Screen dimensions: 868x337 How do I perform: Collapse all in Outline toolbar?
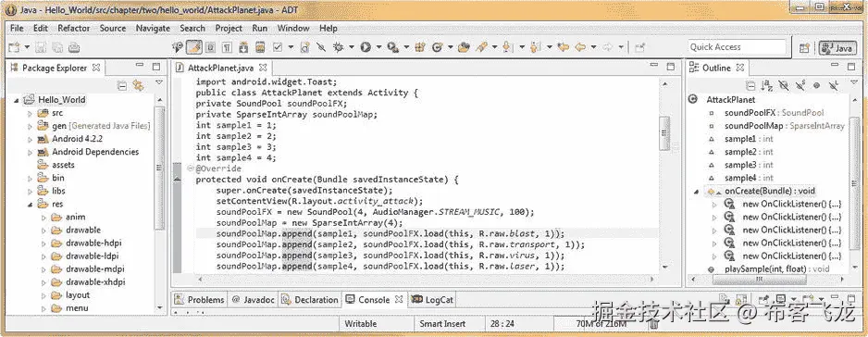point(750,85)
